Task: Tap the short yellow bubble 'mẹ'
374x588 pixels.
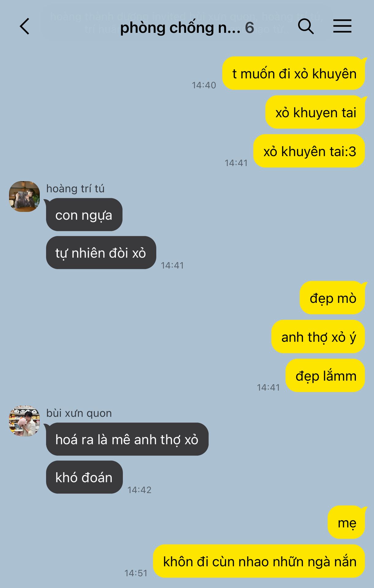Action: [346, 522]
